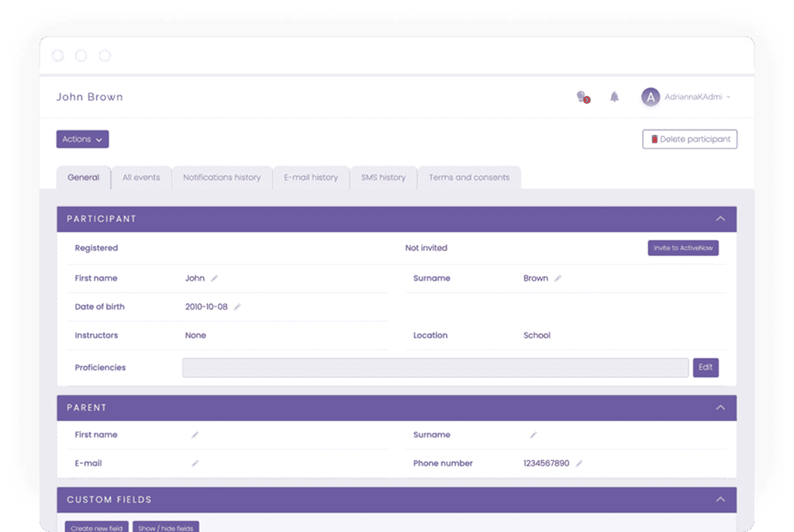Open the messages icon with red badge
794x532 pixels.
[582, 97]
